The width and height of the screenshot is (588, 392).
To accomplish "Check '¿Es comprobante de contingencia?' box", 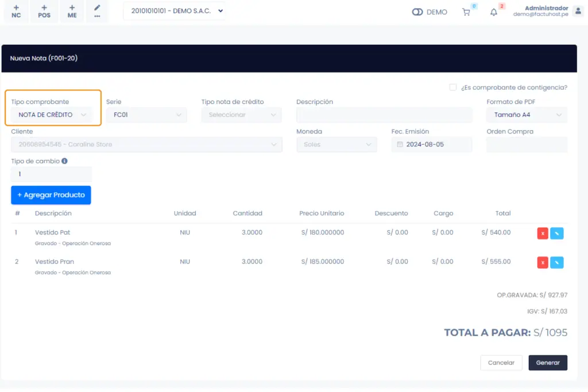I will pos(453,87).
